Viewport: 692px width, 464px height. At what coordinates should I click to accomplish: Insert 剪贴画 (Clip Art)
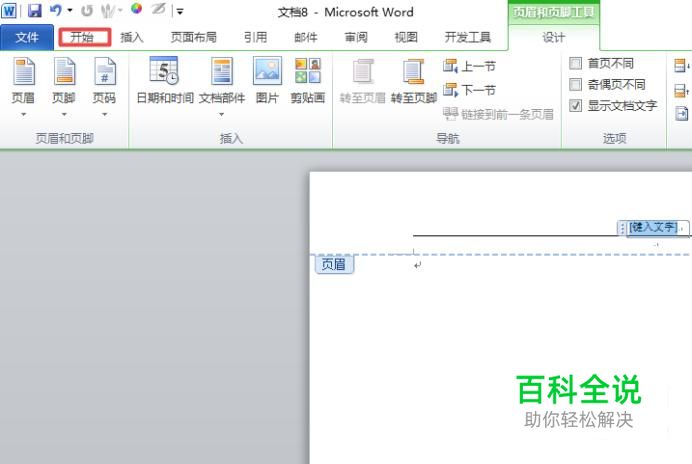click(x=308, y=80)
